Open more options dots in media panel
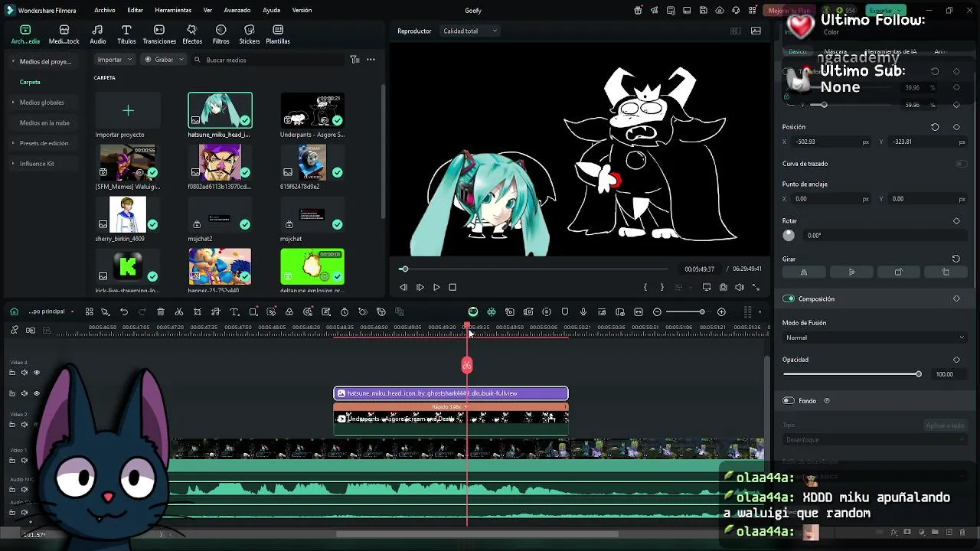980x551 pixels. point(371,59)
